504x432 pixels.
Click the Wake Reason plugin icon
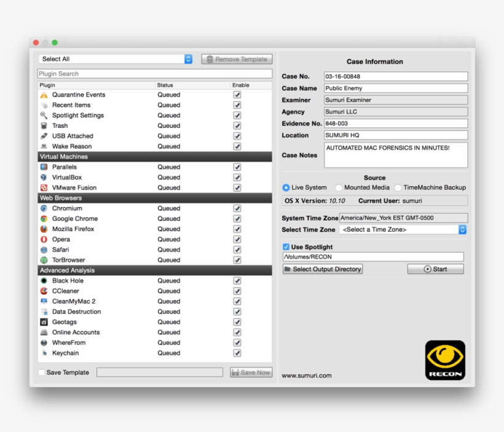(x=44, y=146)
